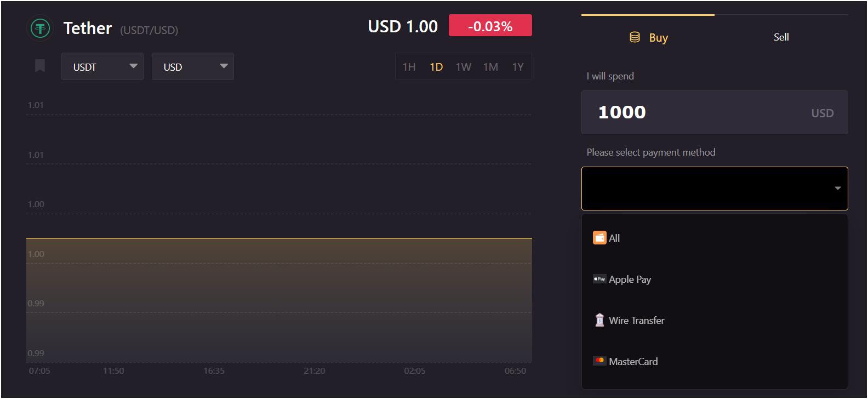Click the bank icon beside Wire Transfer
This screenshot has width=868, height=399.
pos(599,320)
